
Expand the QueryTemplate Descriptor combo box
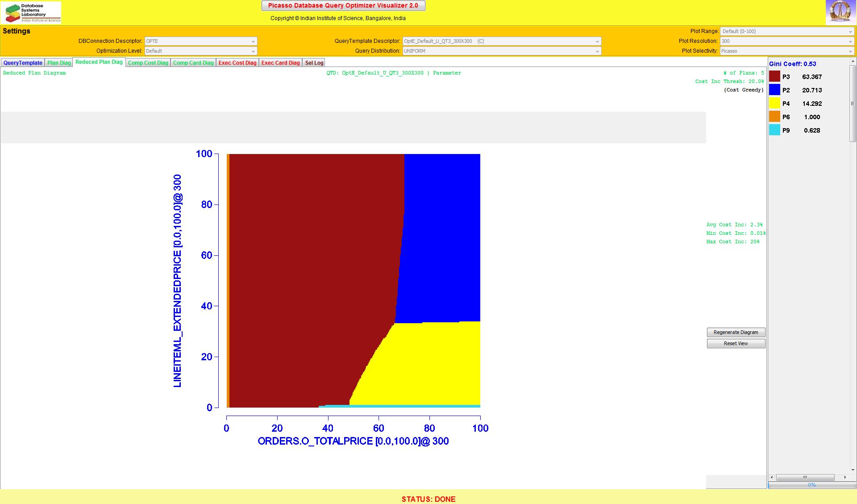coord(502,41)
